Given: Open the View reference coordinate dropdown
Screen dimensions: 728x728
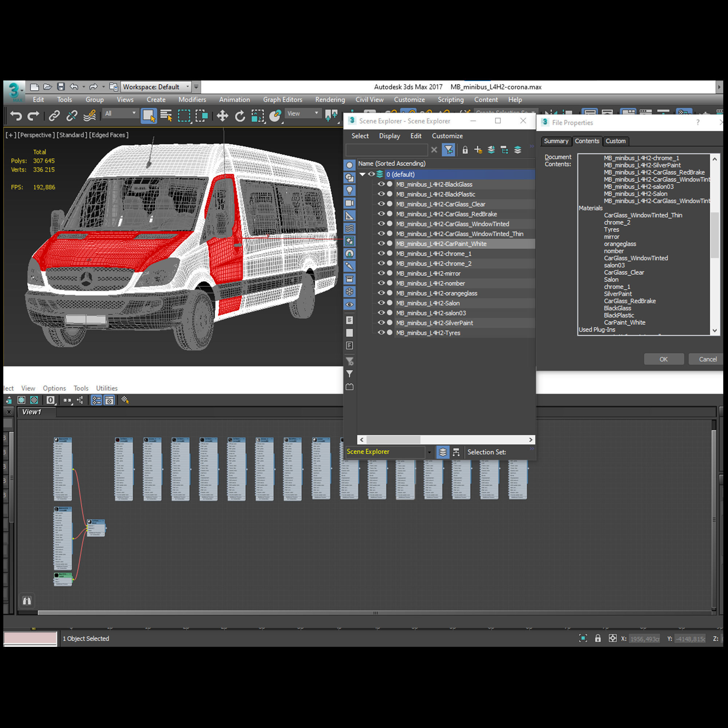Looking at the screenshot, I should 302,114.
